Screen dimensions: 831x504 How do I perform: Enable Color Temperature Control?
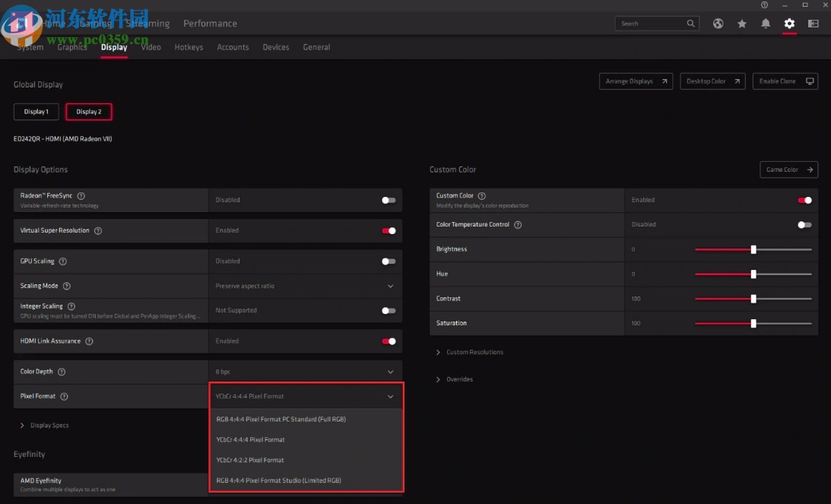pyautogui.click(x=804, y=224)
